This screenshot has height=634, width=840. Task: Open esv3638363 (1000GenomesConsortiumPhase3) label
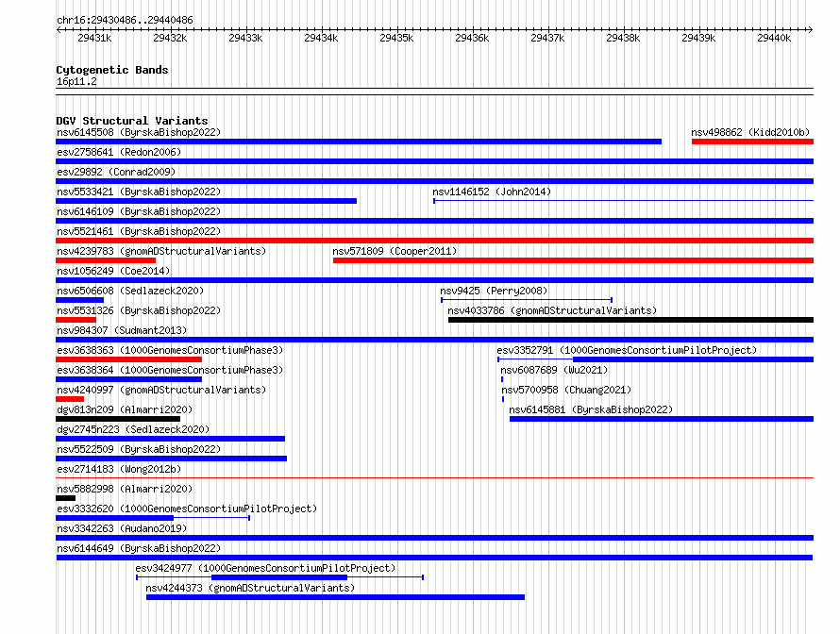click(170, 350)
